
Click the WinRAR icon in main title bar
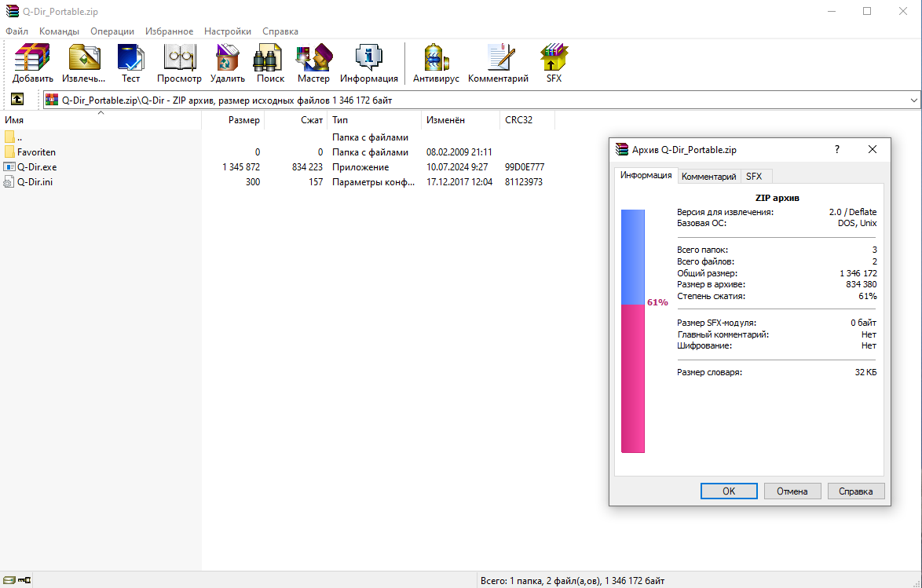click(x=12, y=11)
